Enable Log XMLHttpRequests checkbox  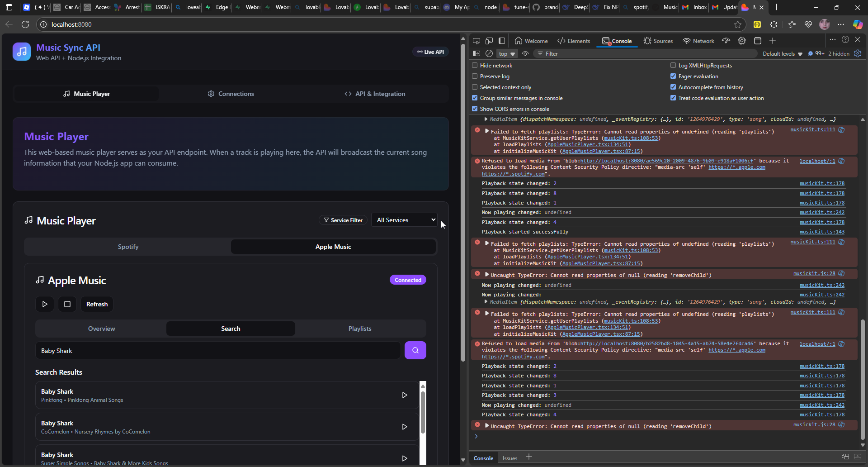(673, 66)
